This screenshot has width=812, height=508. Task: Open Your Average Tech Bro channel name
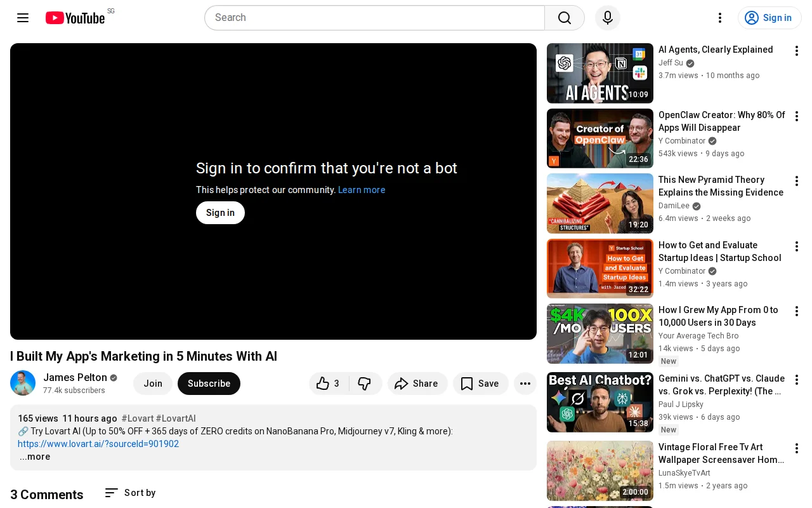698,336
